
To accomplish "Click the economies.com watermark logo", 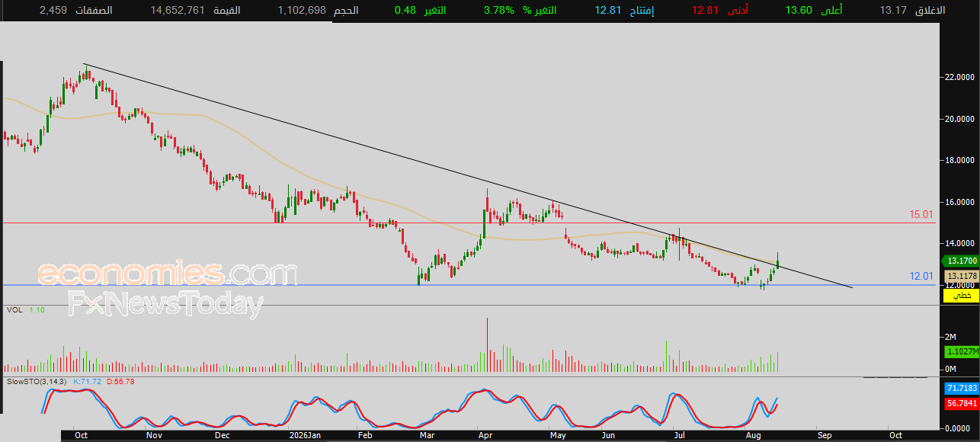I will tap(168, 274).
